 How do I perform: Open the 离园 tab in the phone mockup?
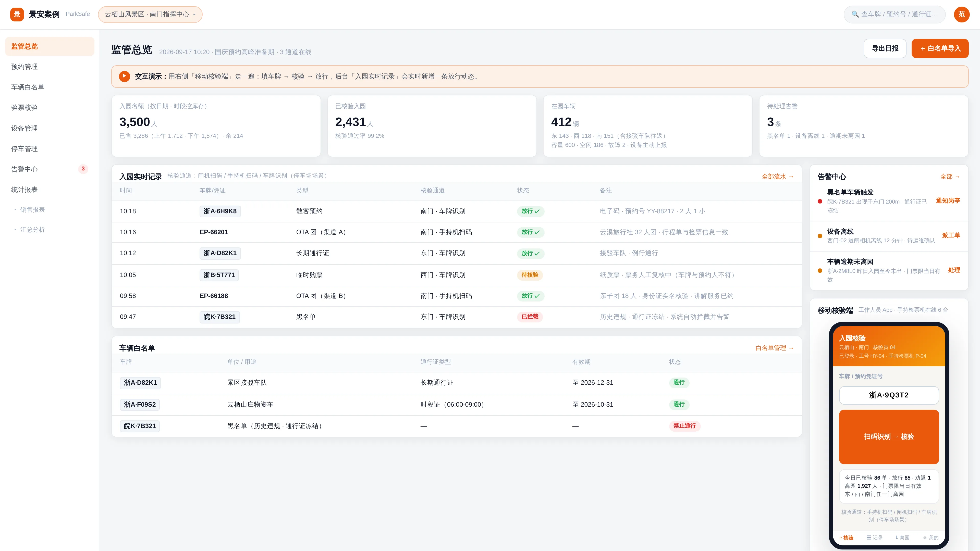pos(902,538)
